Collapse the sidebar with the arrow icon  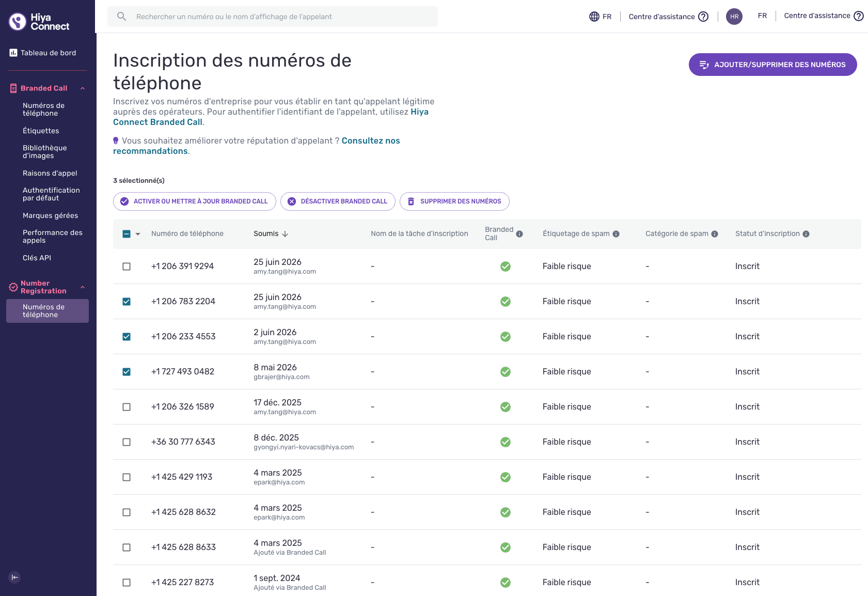(14, 577)
